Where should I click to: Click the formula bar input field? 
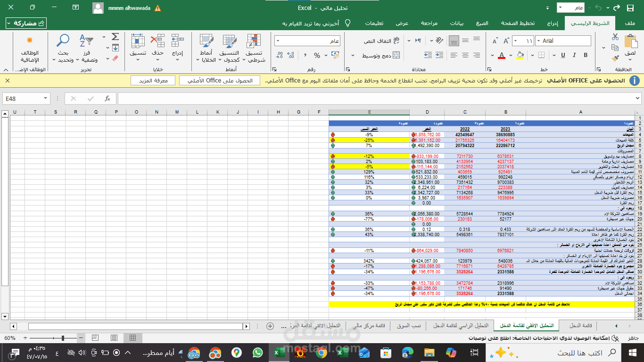point(376,99)
